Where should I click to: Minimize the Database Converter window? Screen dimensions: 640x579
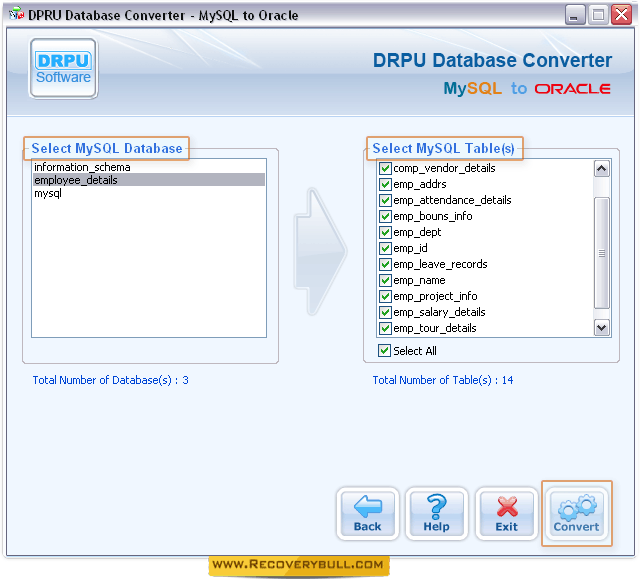pos(575,16)
